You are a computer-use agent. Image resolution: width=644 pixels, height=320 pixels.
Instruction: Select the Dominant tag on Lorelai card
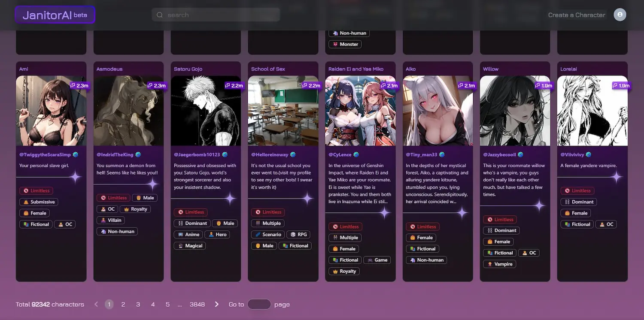click(579, 202)
